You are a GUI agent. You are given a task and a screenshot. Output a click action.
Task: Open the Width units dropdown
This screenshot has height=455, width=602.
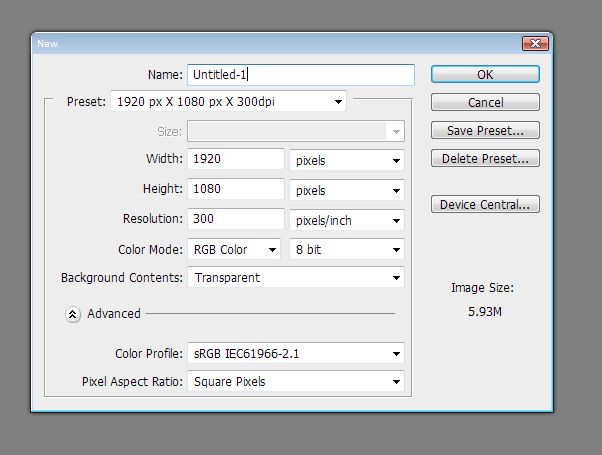(x=347, y=160)
